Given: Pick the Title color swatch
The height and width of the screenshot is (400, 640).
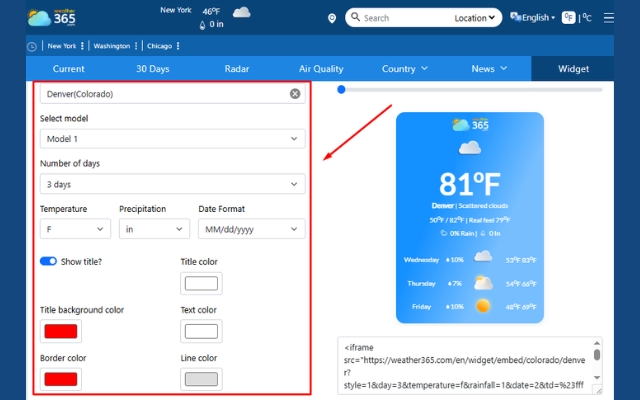Looking at the screenshot, I should point(201,283).
